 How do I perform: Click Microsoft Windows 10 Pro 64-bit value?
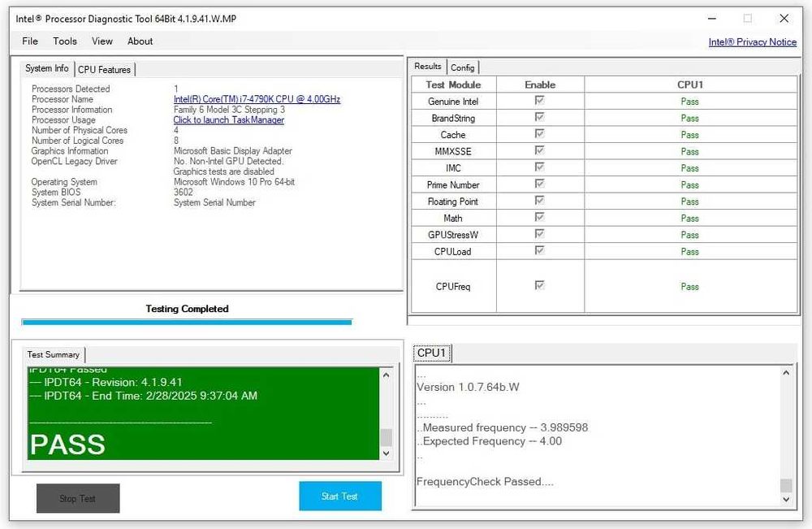click(234, 182)
